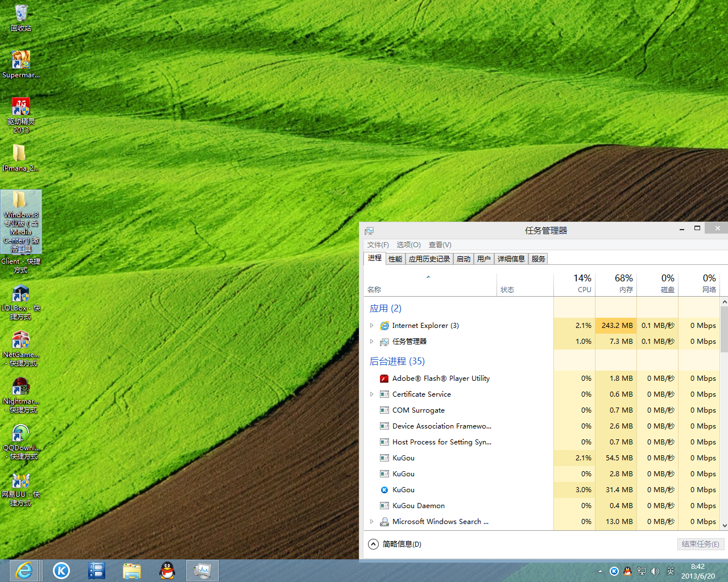Click the QQ penguin taskbar icon
This screenshot has height=582, width=728.
click(x=167, y=571)
